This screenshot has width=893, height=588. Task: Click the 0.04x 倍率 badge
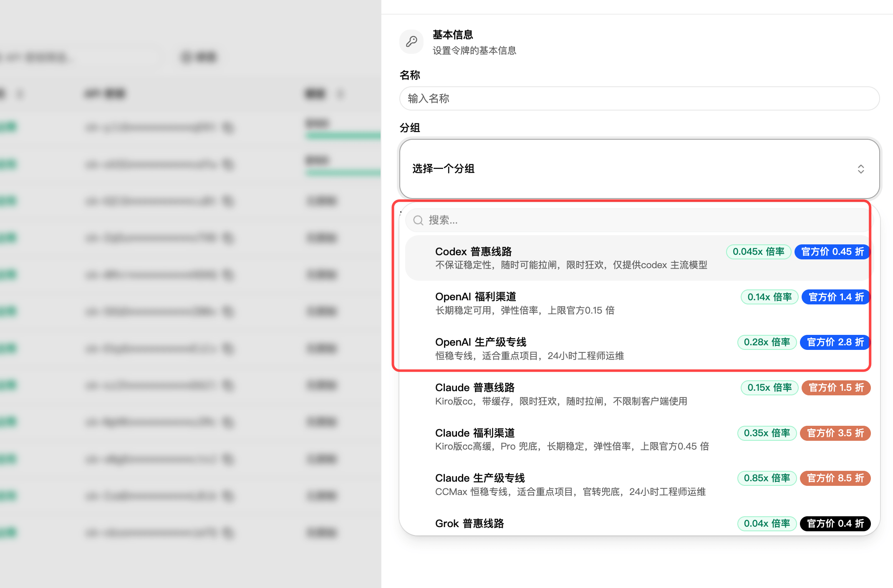(x=767, y=524)
